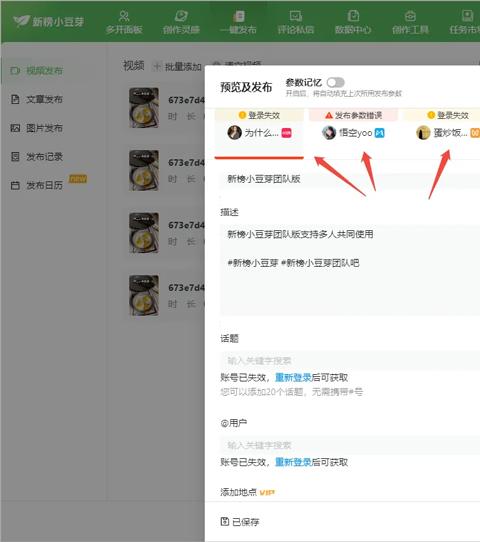Click the red platform badge beside 为什么...
This screenshot has height=542, width=480.
[286, 133]
